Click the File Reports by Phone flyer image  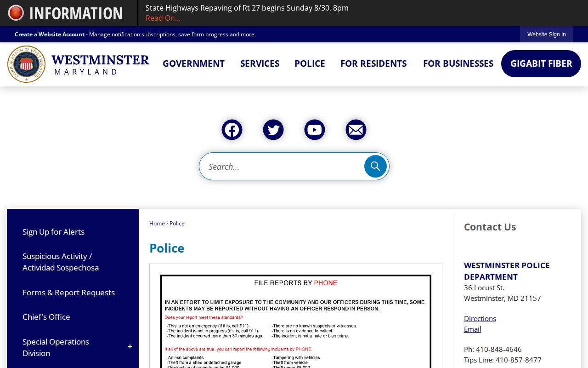(296, 321)
